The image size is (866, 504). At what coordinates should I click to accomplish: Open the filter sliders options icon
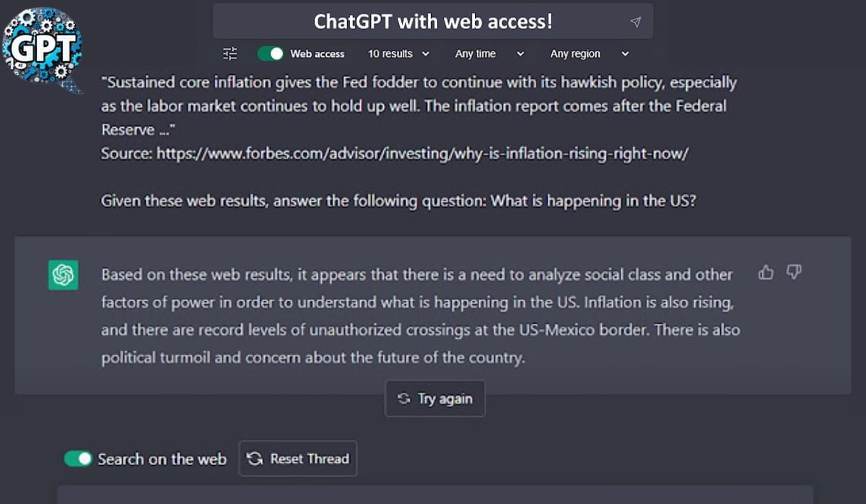229,53
